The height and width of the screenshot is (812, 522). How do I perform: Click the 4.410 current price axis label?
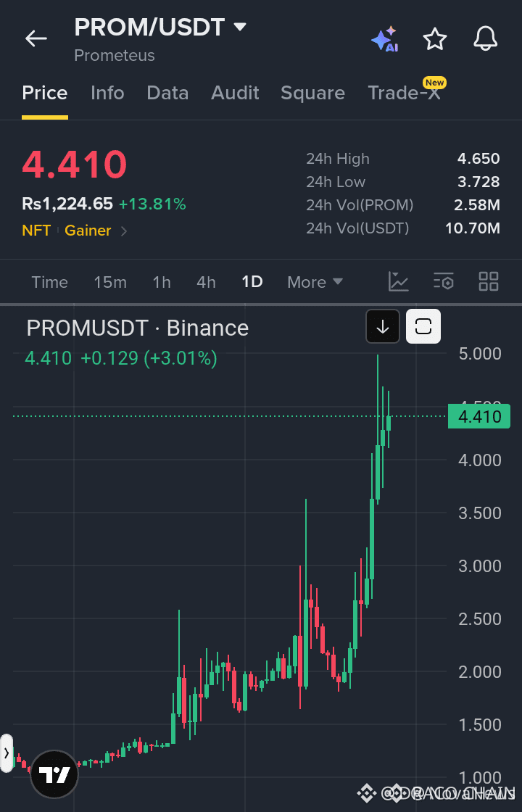479,416
